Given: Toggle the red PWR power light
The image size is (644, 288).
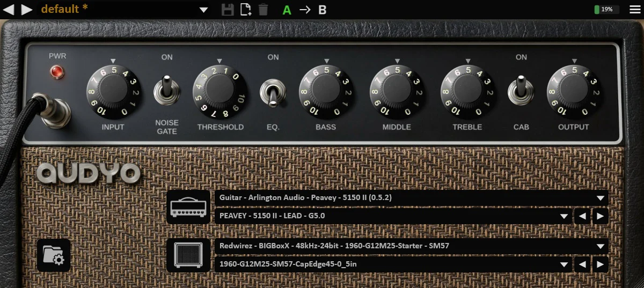Looking at the screenshot, I should (x=57, y=71).
